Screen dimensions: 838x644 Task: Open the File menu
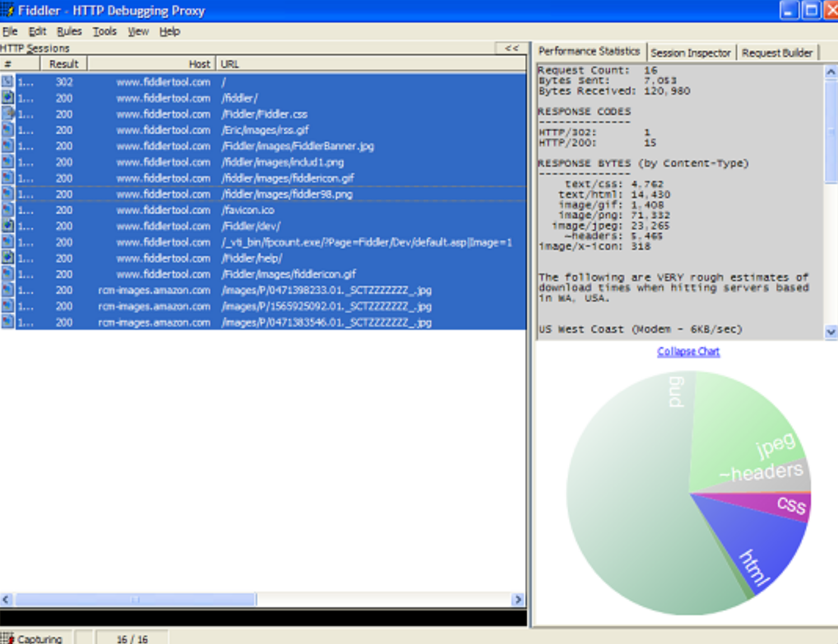click(9, 31)
